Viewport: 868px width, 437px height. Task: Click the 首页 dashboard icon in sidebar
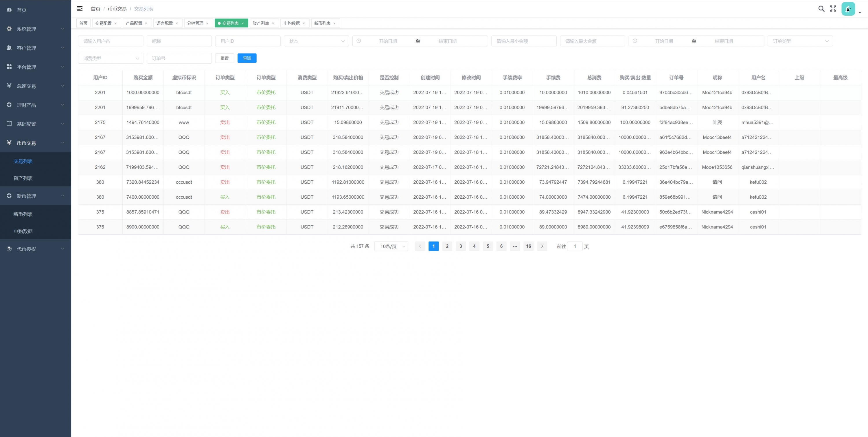pos(9,10)
